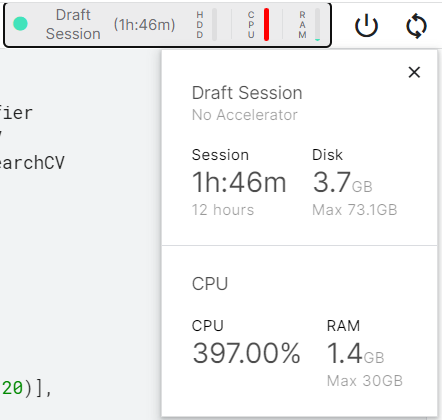Screen dimensions: 442x420
Task: Click the 1.4GB RAM usage value
Action: (355, 353)
